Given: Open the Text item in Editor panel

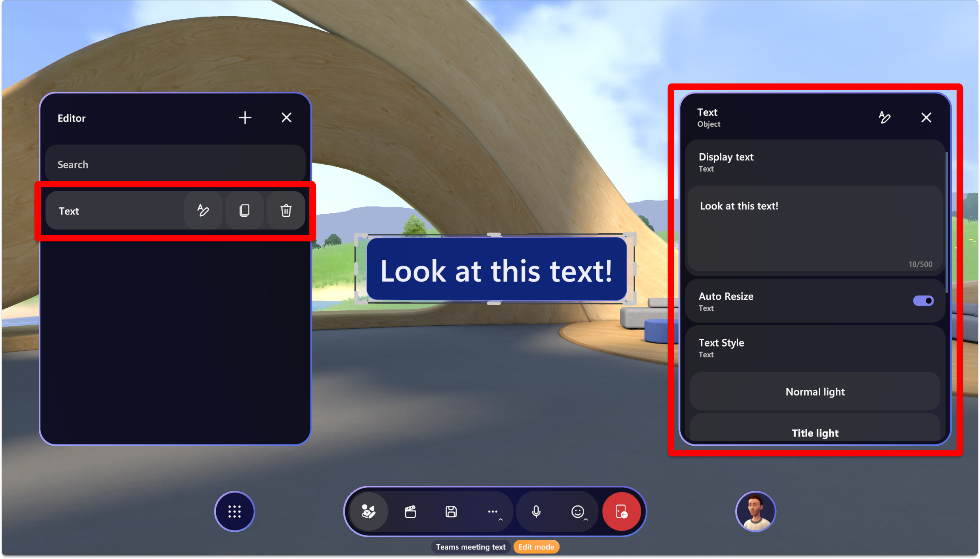Looking at the screenshot, I should (x=69, y=211).
